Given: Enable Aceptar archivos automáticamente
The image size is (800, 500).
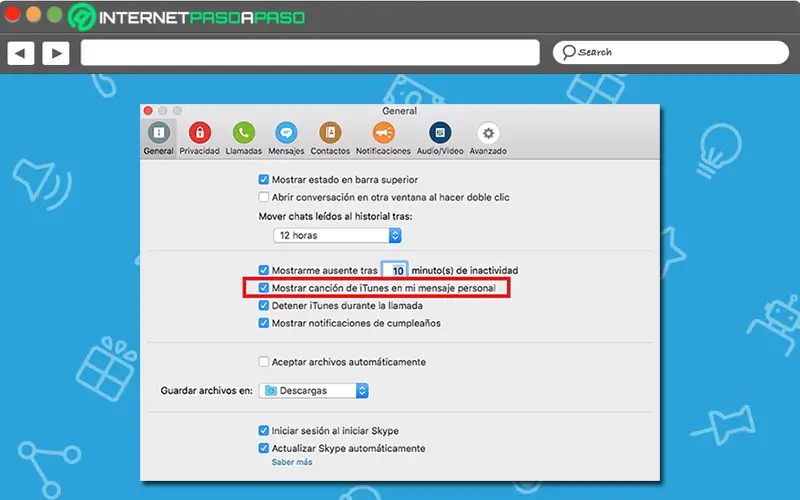Looking at the screenshot, I should click(263, 362).
